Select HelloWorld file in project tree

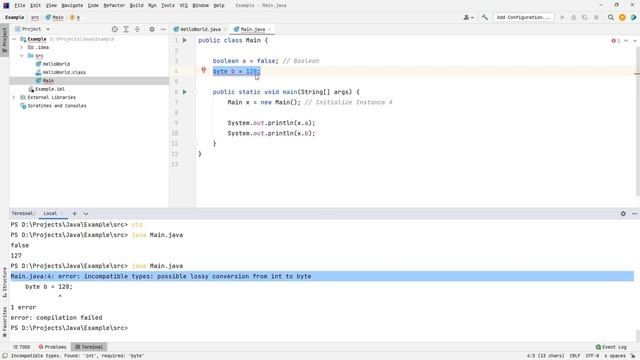click(x=56, y=64)
